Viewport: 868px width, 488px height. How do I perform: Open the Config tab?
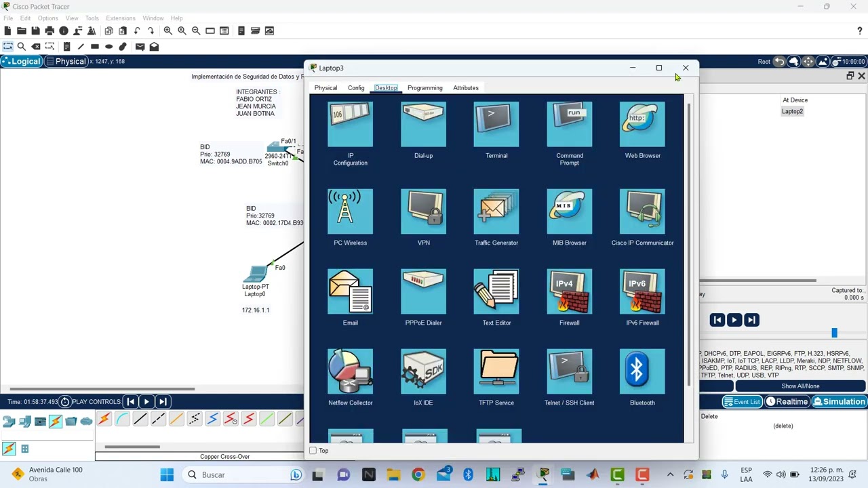point(356,88)
